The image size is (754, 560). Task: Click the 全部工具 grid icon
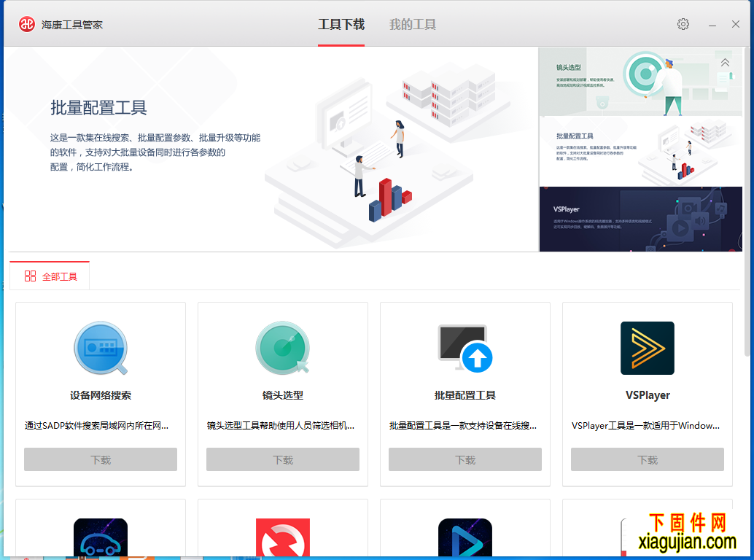point(31,276)
